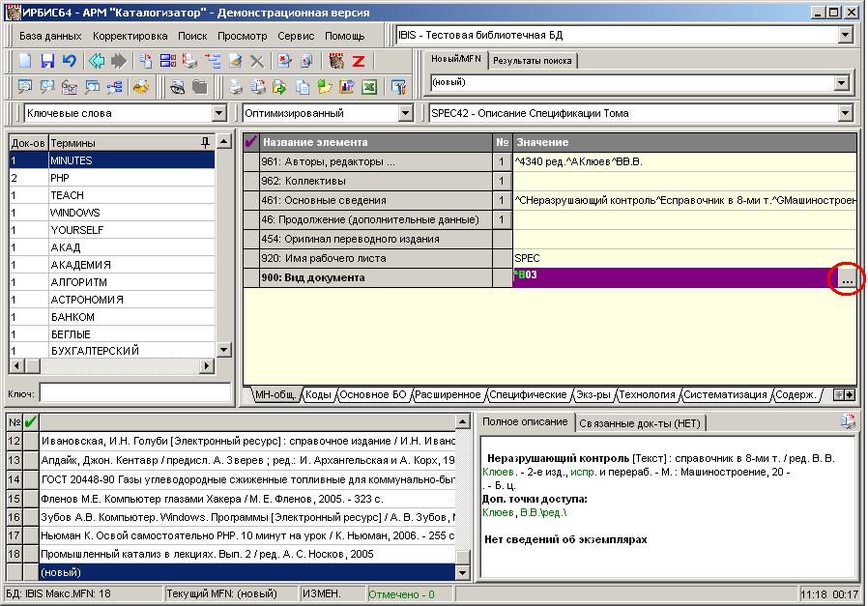Click inside the Ключ input field

(x=135, y=393)
